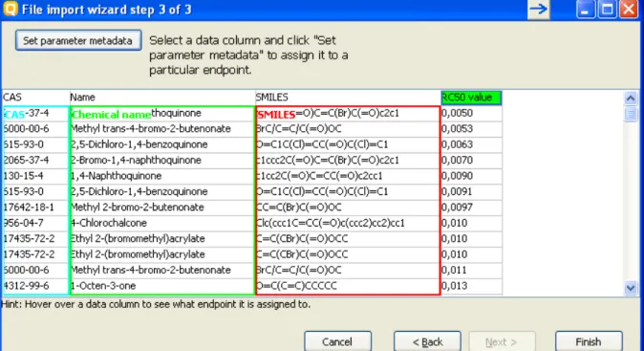Screen dimensions: 644x351
Task: Click the RC50 cell 0,011
Action: tap(471, 270)
